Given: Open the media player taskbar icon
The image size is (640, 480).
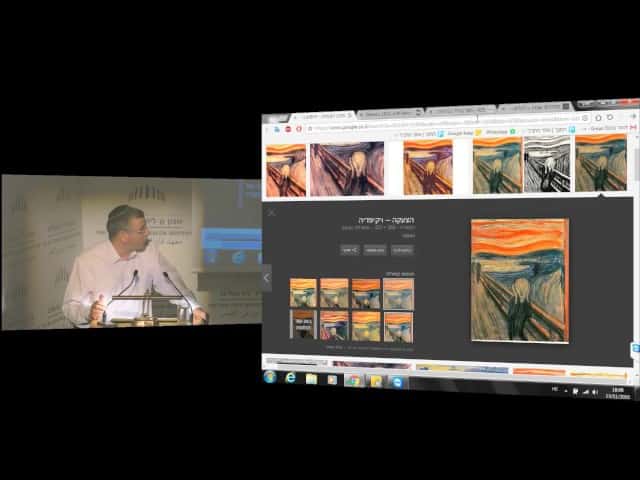Looking at the screenshot, I should pos(332,380).
